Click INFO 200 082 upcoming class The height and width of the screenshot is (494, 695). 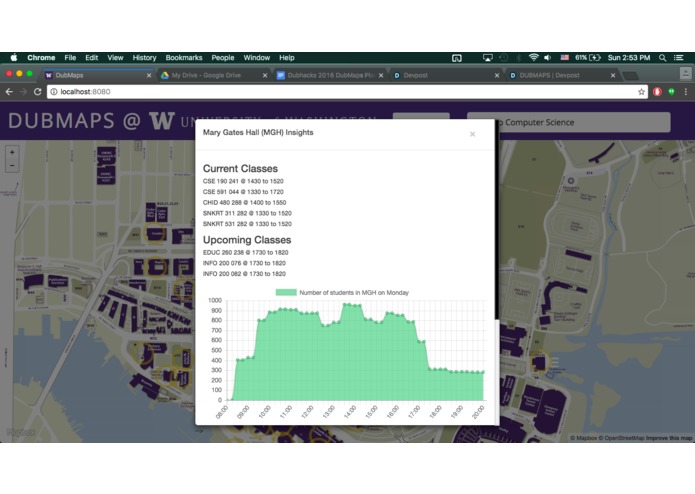coord(244,274)
